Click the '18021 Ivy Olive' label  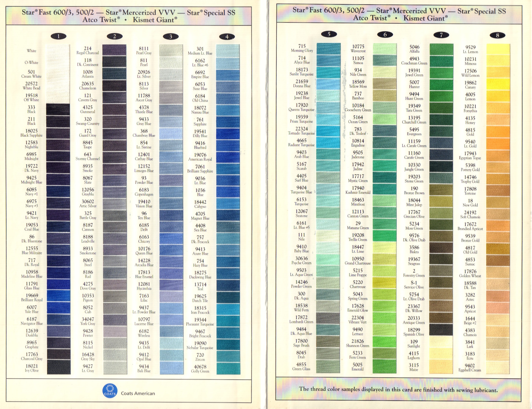32,368
